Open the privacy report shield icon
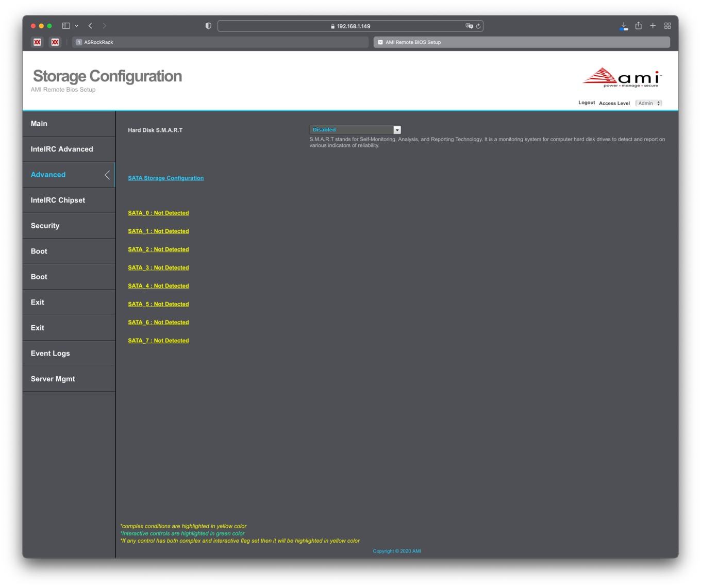Screen dimensions: 701x588 (x=208, y=26)
